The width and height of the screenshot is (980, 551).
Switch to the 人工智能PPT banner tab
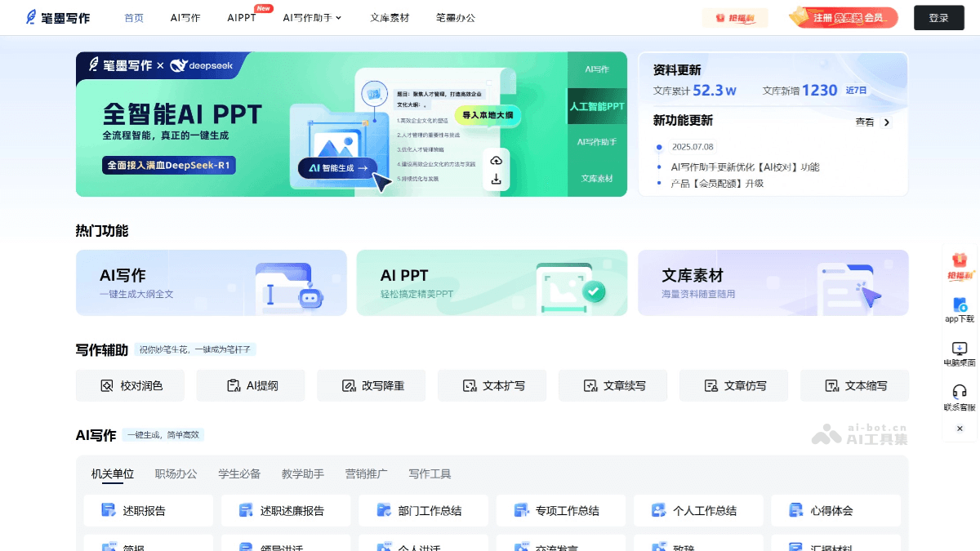click(597, 106)
